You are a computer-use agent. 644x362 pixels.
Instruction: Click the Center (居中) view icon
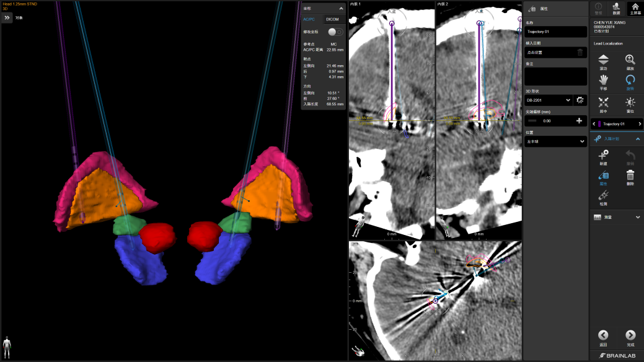coord(602,104)
